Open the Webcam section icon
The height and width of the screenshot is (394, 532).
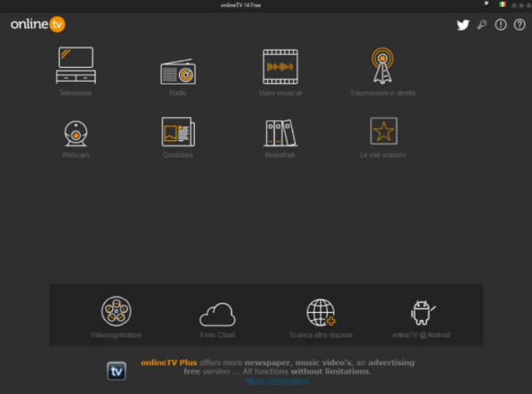[76, 134]
